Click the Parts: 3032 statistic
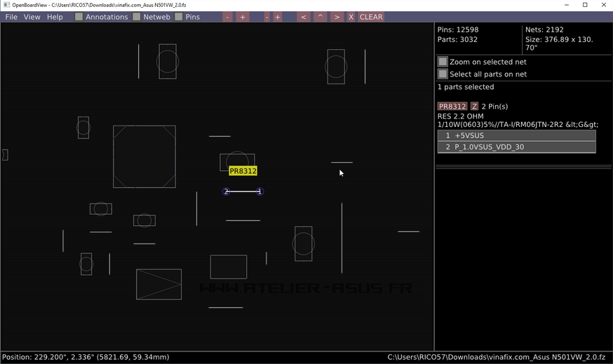 point(457,39)
